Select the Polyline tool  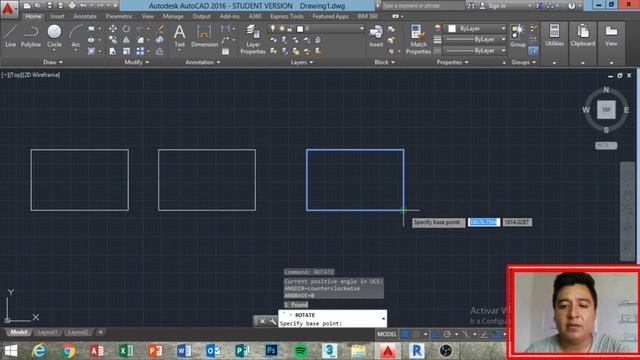(x=31, y=36)
